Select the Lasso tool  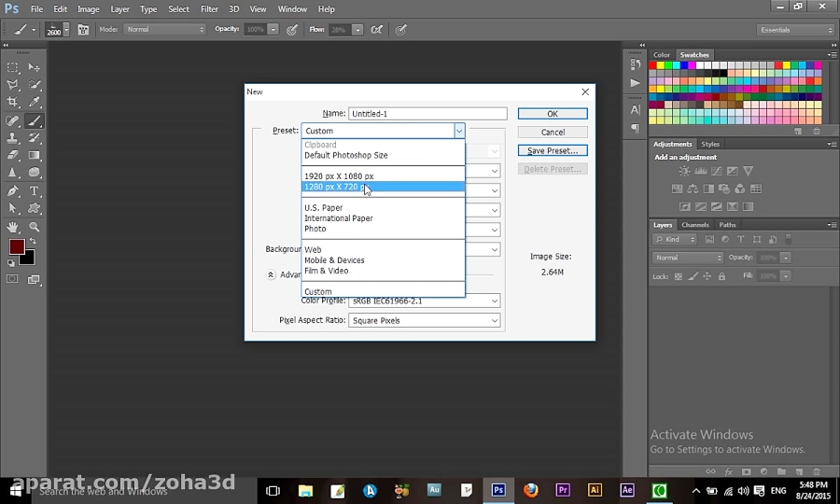(x=13, y=85)
